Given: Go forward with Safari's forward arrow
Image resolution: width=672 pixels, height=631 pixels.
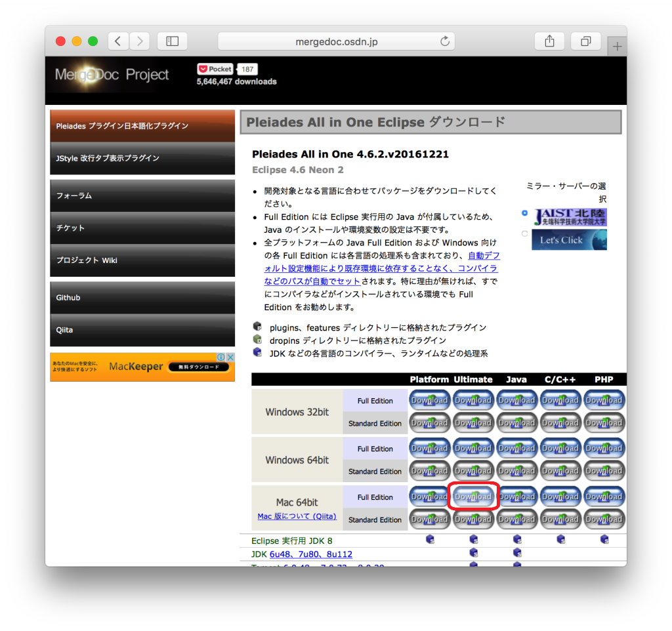Looking at the screenshot, I should 139,41.
